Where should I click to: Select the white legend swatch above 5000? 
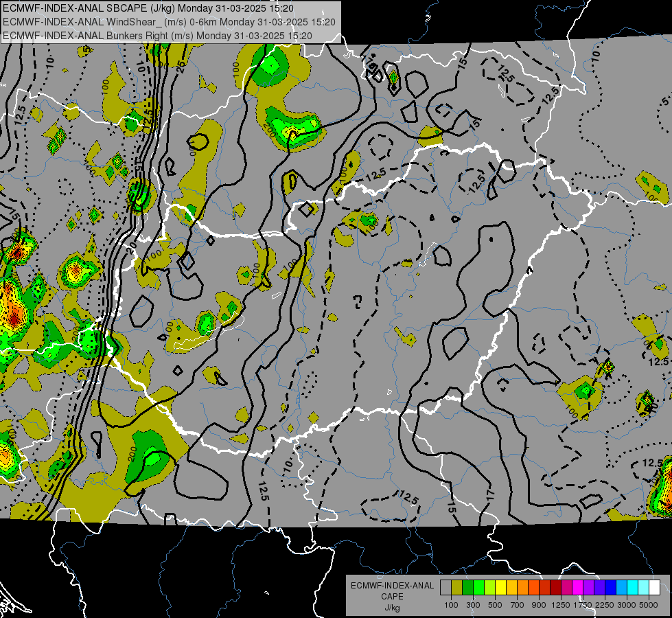coord(654,587)
